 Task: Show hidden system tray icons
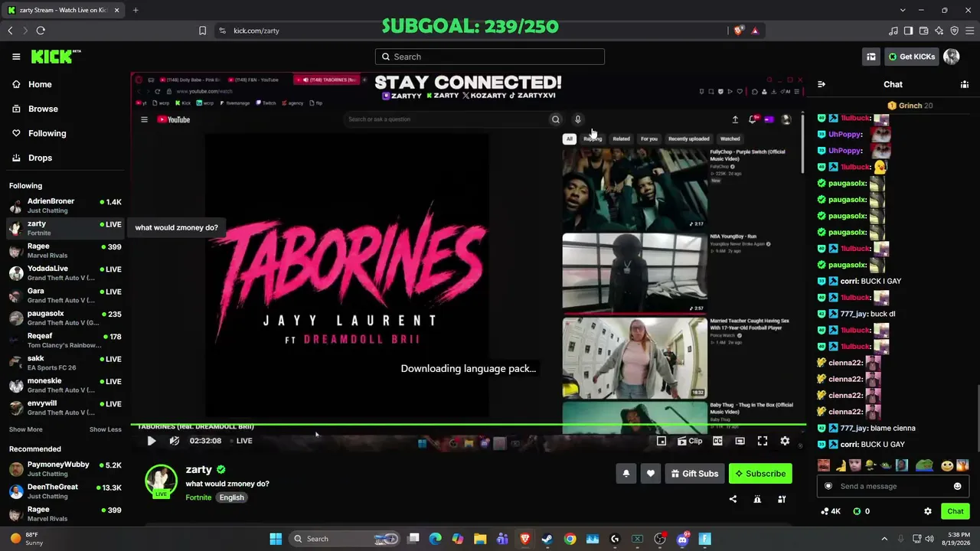pyautogui.click(x=884, y=539)
